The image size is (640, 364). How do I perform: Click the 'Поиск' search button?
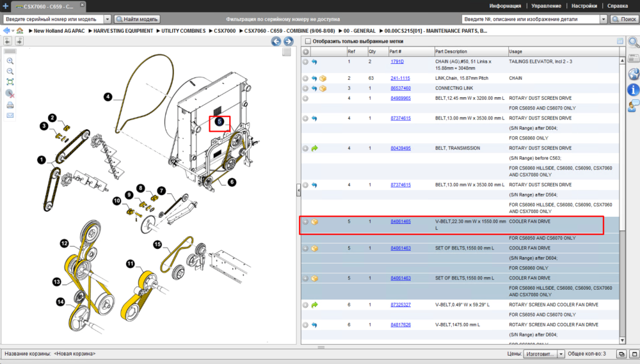623,19
